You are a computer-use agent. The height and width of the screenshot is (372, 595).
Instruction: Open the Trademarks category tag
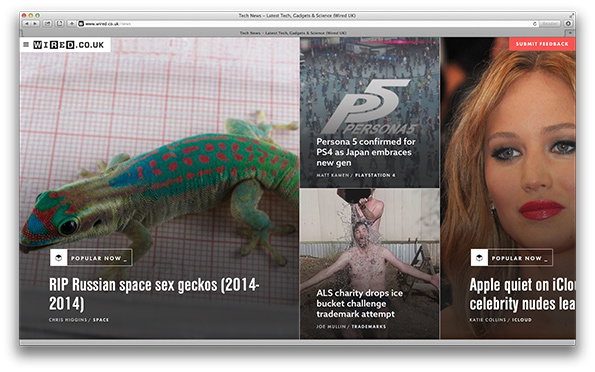click(x=368, y=326)
